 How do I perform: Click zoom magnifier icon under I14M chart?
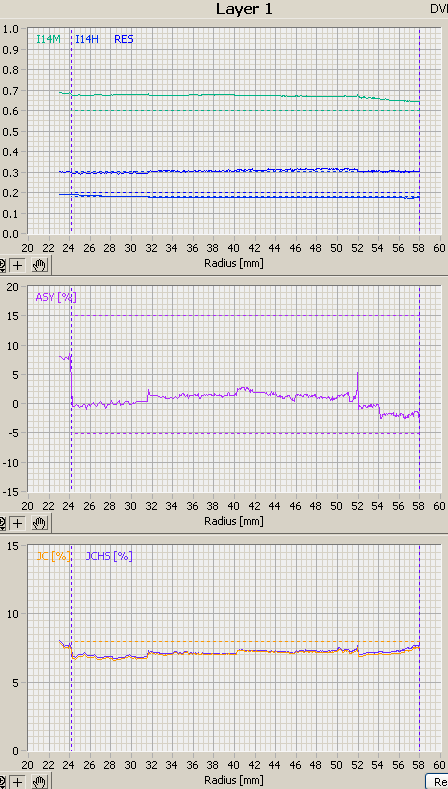3,265
